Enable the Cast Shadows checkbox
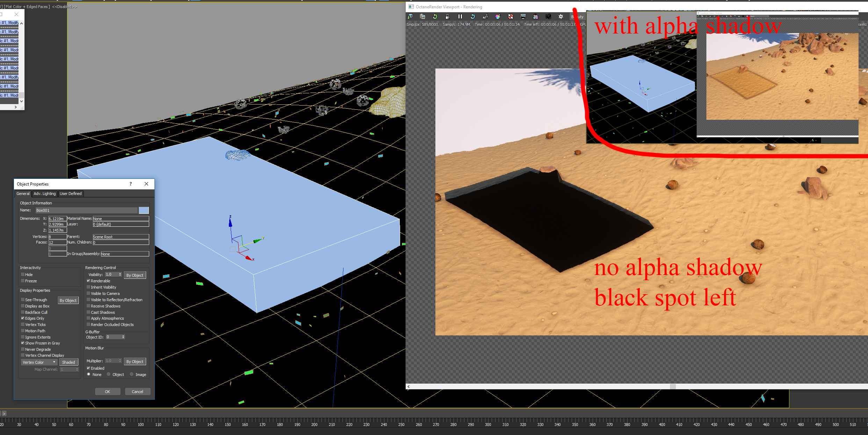 [89, 312]
